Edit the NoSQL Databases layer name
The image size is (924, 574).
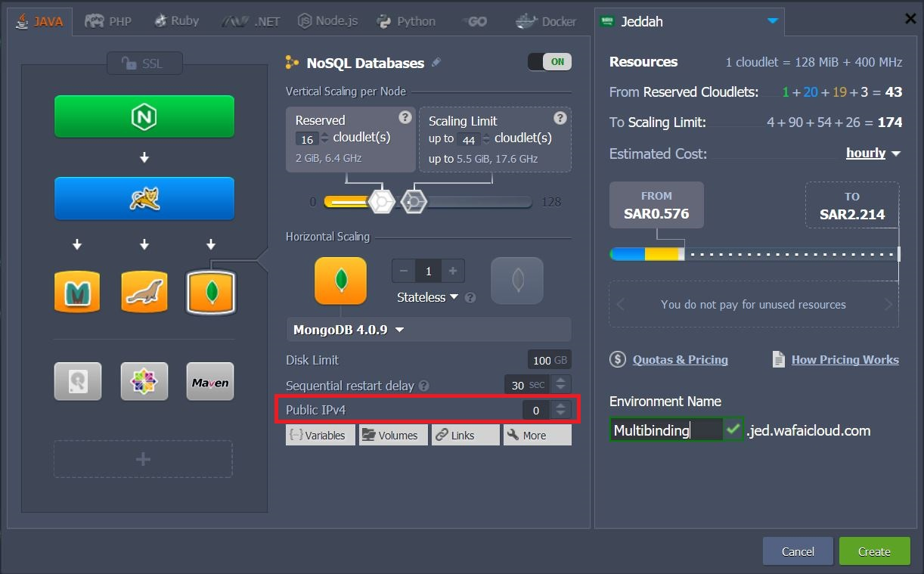tap(436, 63)
